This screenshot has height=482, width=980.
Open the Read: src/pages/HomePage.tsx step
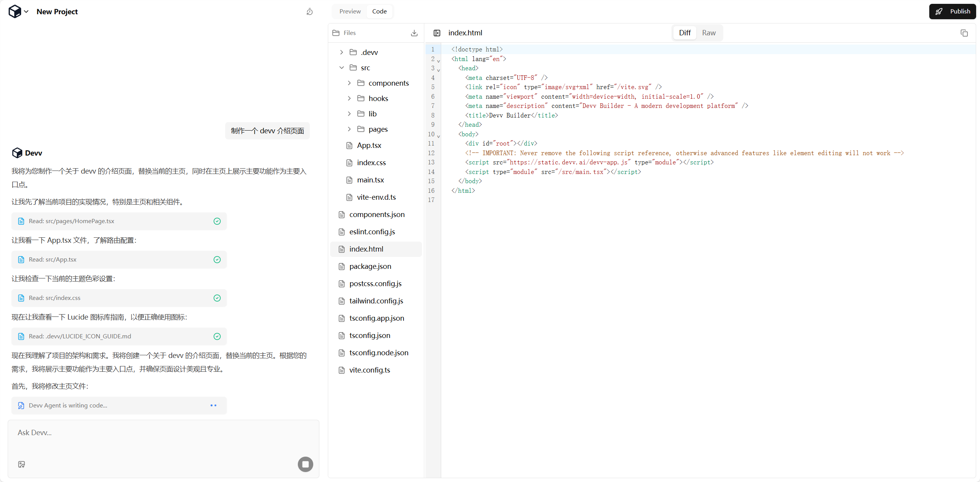[119, 221]
